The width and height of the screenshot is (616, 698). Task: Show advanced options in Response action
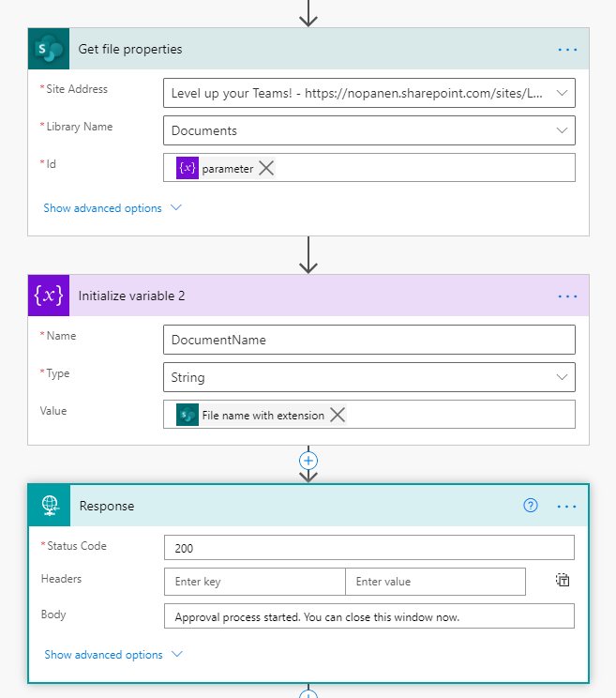pyautogui.click(x=113, y=655)
